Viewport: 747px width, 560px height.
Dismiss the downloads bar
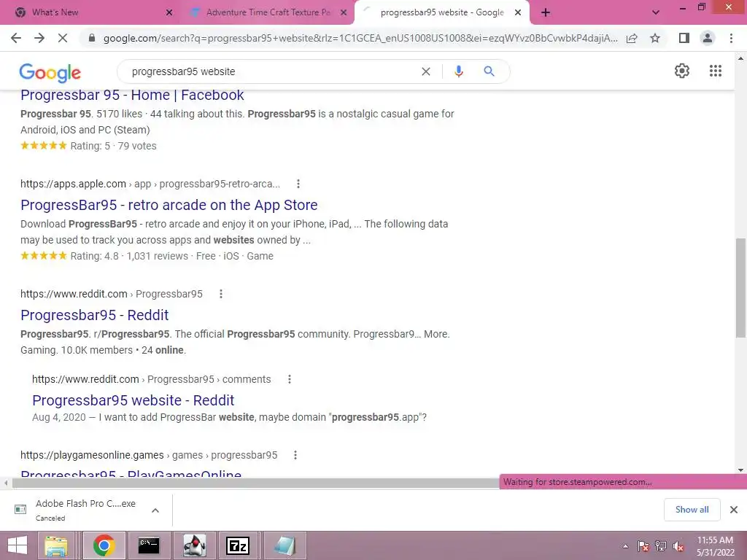click(734, 510)
